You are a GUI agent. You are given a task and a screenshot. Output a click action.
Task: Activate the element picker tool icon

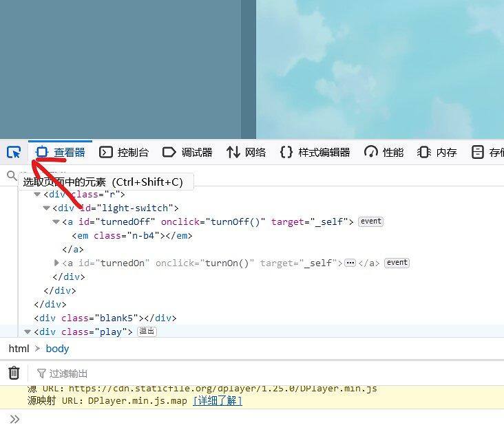click(x=13, y=152)
